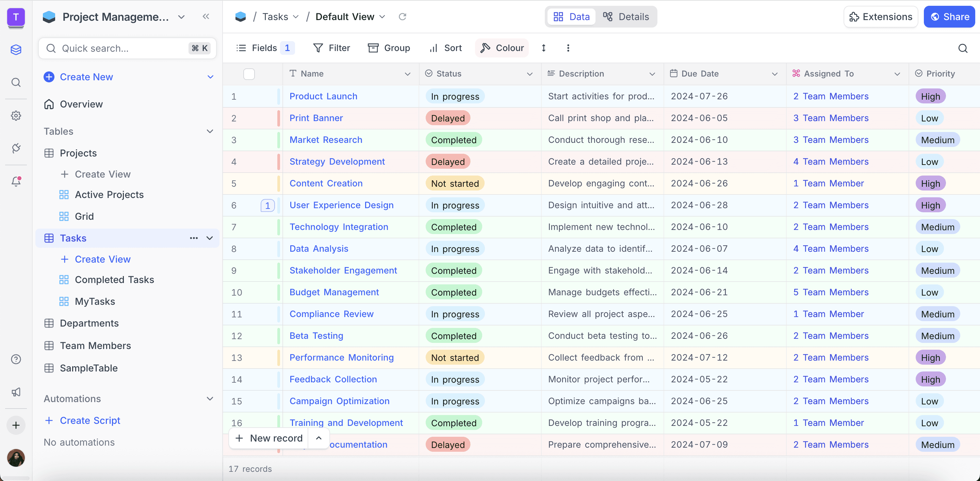The width and height of the screenshot is (980, 481).
Task: Open Colour row colouring option
Action: pos(502,48)
